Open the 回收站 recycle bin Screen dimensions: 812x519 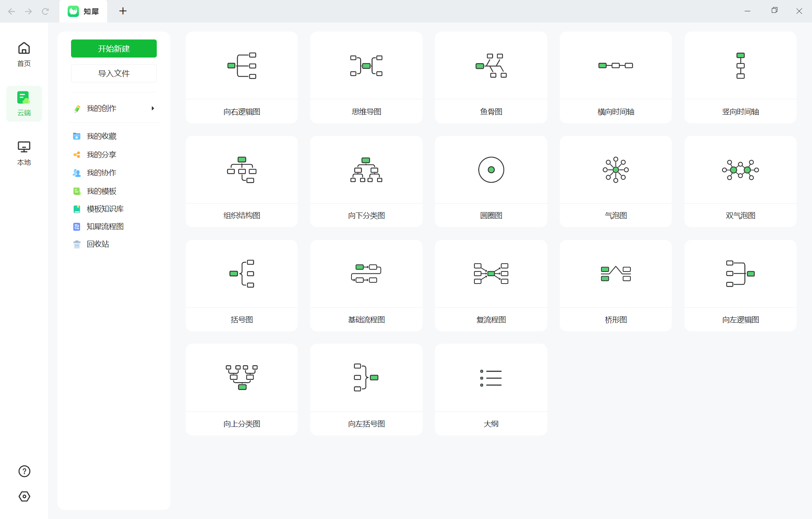(x=98, y=244)
